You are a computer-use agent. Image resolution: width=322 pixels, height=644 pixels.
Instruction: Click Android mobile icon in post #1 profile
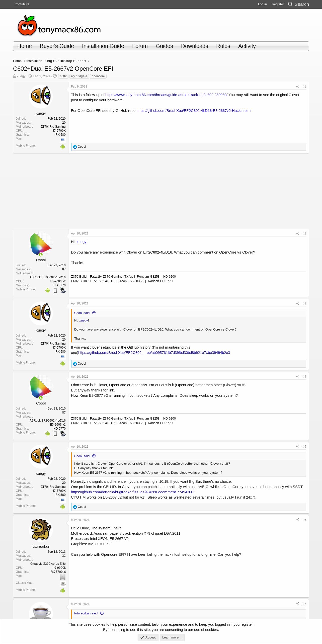[63, 147]
